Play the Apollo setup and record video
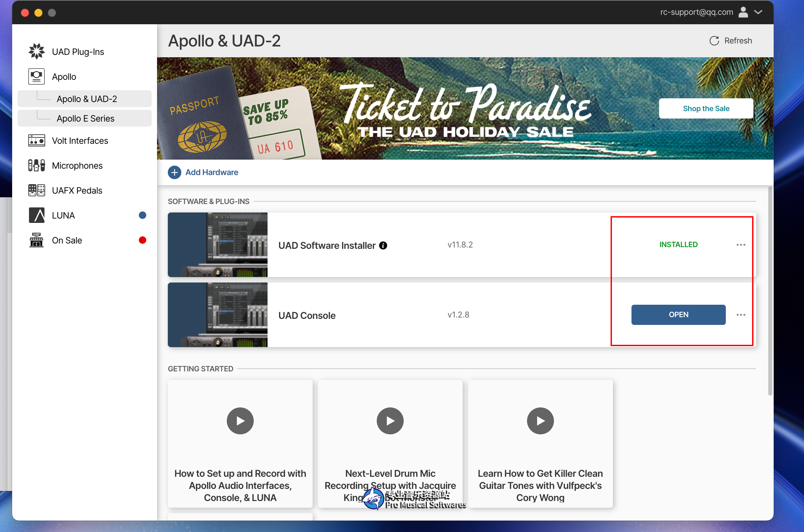 240,421
